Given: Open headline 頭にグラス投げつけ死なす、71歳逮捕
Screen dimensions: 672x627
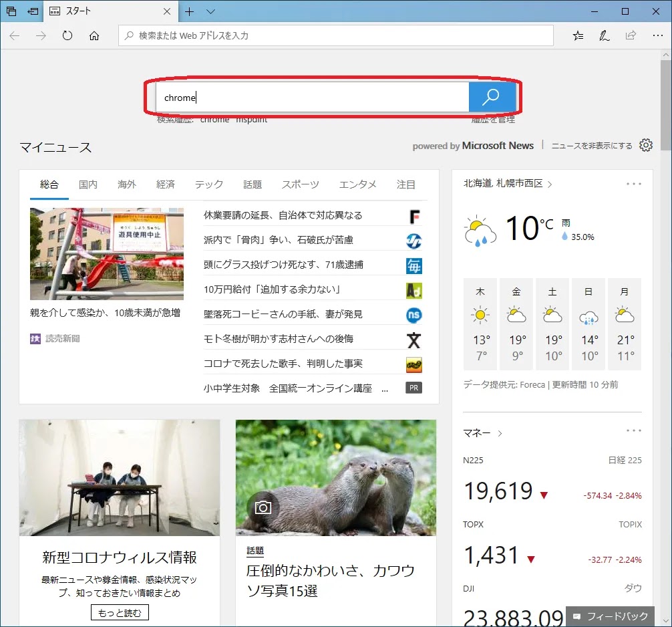Looking at the screenshot, I should (283, 265).
